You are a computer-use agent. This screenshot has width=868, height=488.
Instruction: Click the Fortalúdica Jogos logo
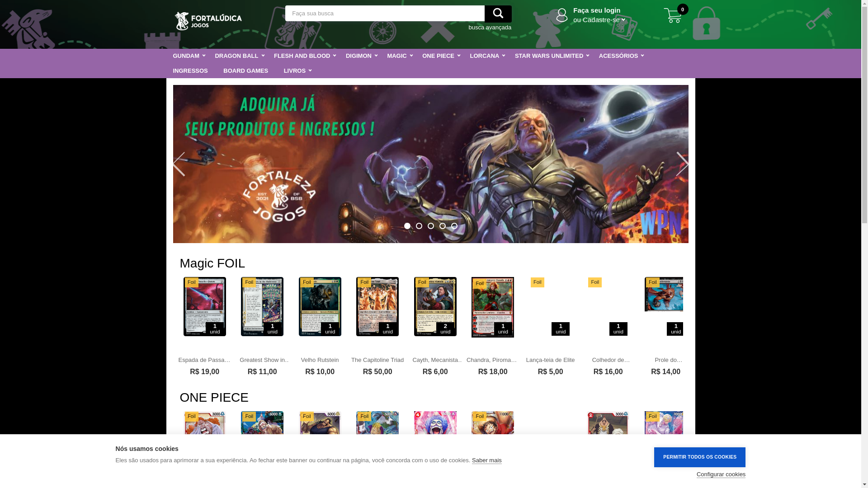click(x=208, y=21)
